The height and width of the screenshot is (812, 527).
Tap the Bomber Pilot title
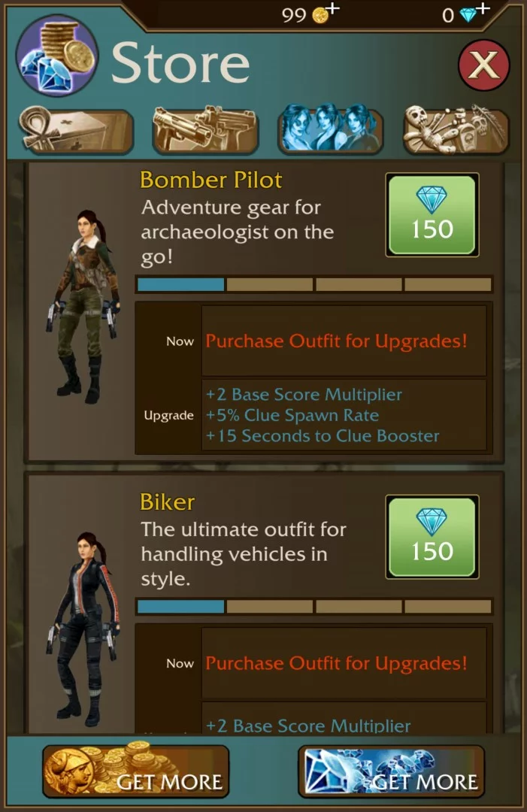point(210,180)
